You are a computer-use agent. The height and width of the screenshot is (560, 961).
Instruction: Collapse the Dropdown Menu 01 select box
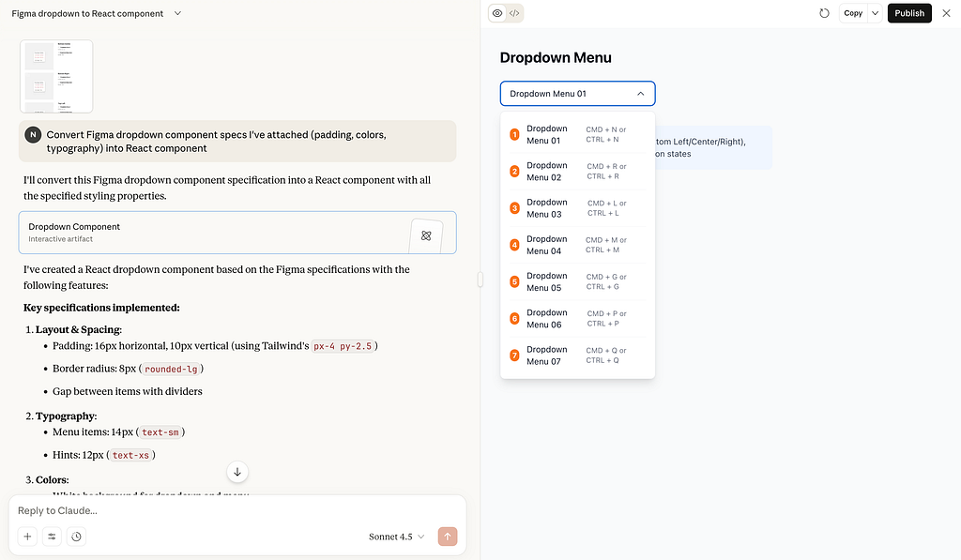coord(577,94)
